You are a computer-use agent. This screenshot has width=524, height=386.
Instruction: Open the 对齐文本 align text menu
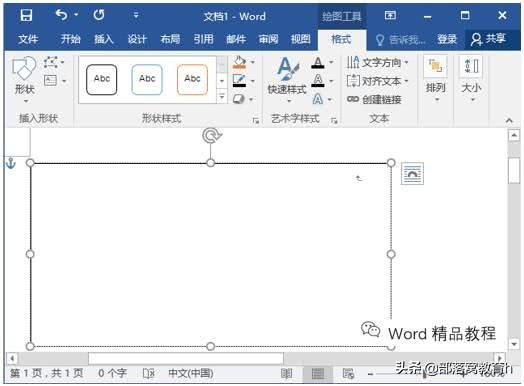pyautogui.click(x=377, y=81)
